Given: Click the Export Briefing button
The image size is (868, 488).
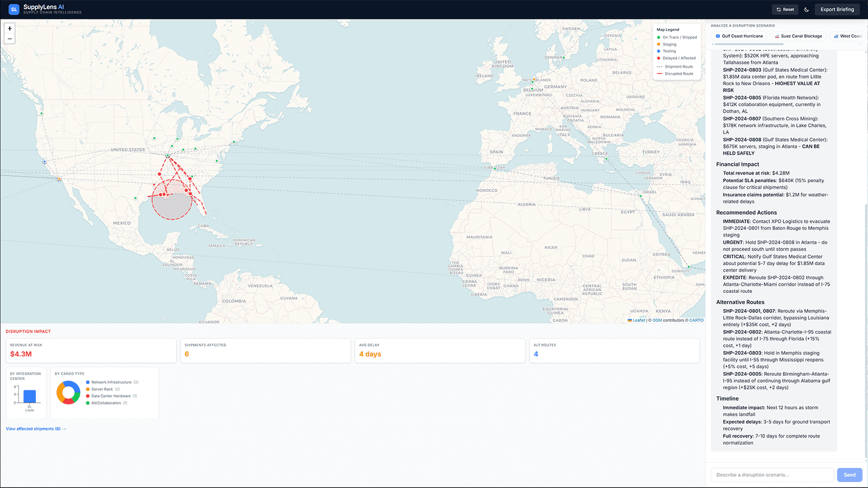Looking at the screenshot, I should [837, 9].
